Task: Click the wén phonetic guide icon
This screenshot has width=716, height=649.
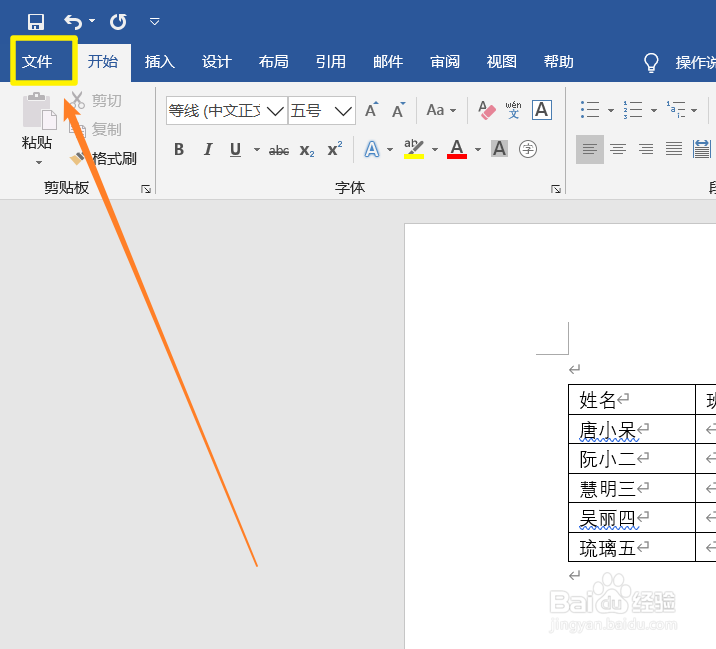Action: (x=514, y=110)
